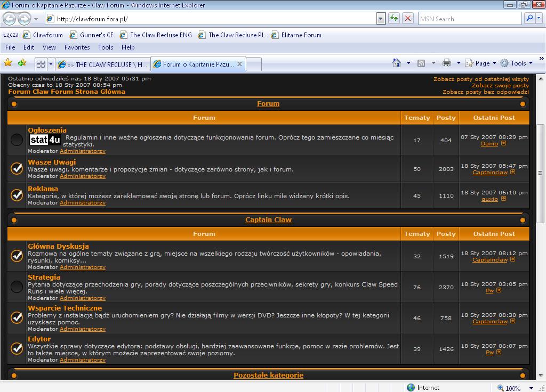Open the Tools menu in menu bar

click(x=106, y=47)
